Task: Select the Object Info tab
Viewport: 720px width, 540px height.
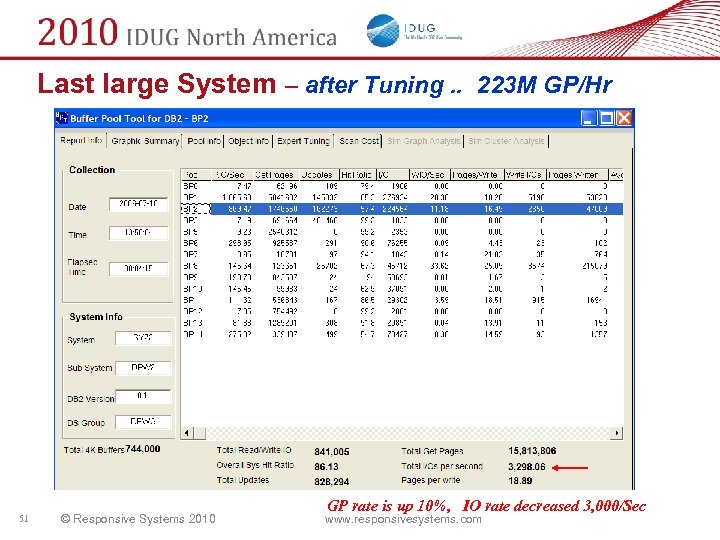Action: pos(248,141)
